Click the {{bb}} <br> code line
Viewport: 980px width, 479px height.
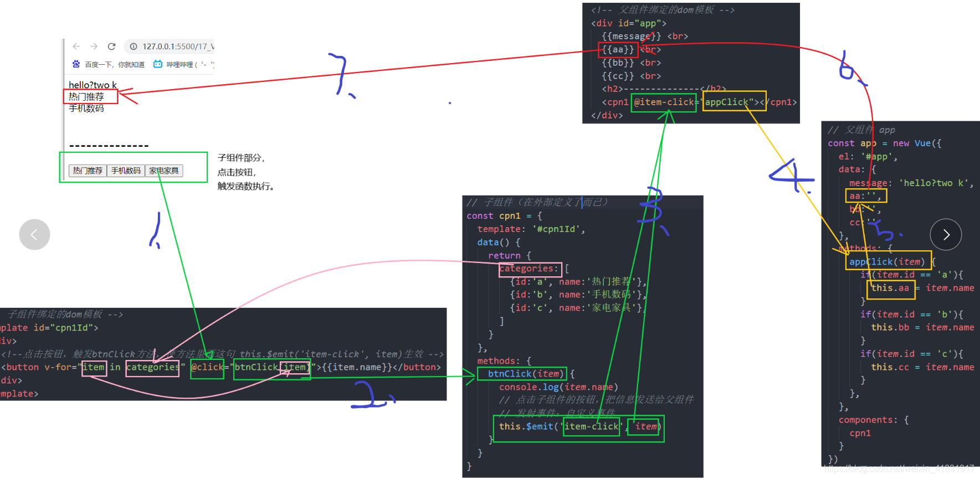(632, 63)
